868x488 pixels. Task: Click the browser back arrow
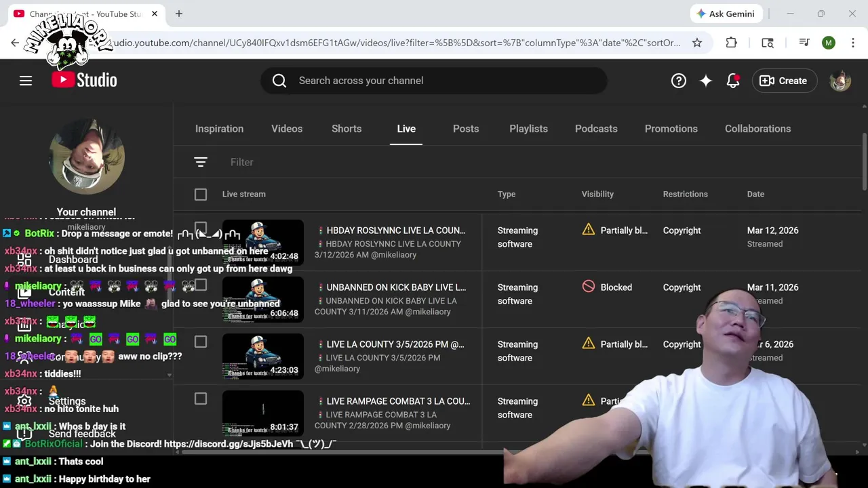coord(15,43)
